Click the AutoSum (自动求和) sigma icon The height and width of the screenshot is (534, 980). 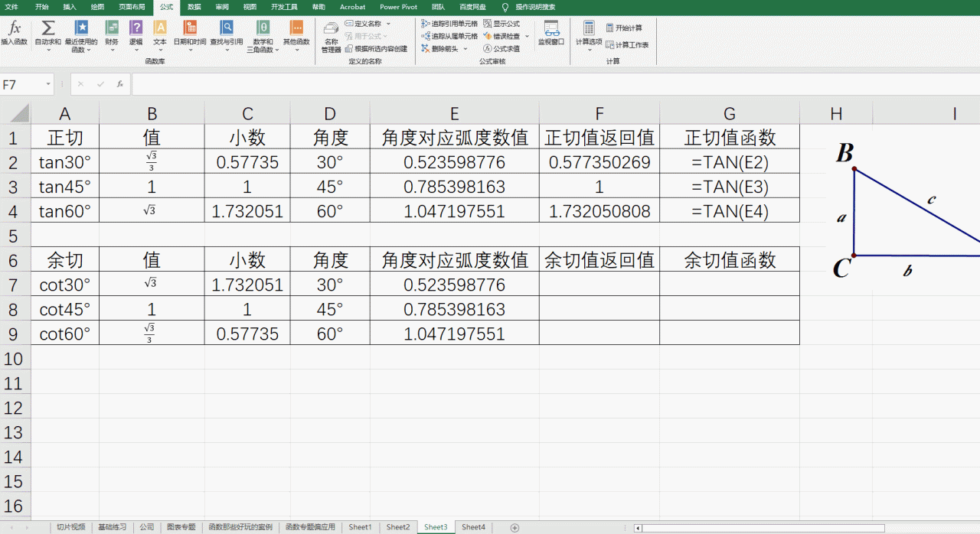47,28
